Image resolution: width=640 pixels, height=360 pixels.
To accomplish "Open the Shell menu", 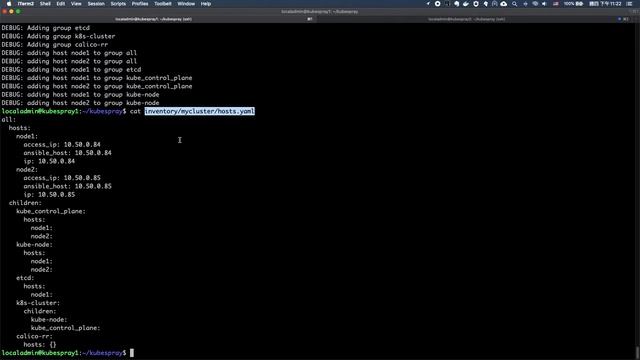I will point(45,4).
